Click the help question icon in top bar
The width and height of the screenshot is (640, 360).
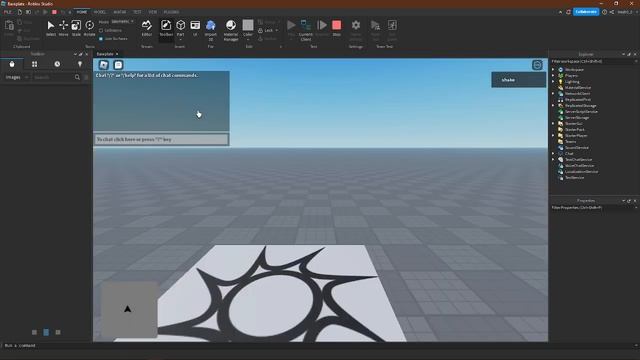pyautogui.click(x=604, y=12)
